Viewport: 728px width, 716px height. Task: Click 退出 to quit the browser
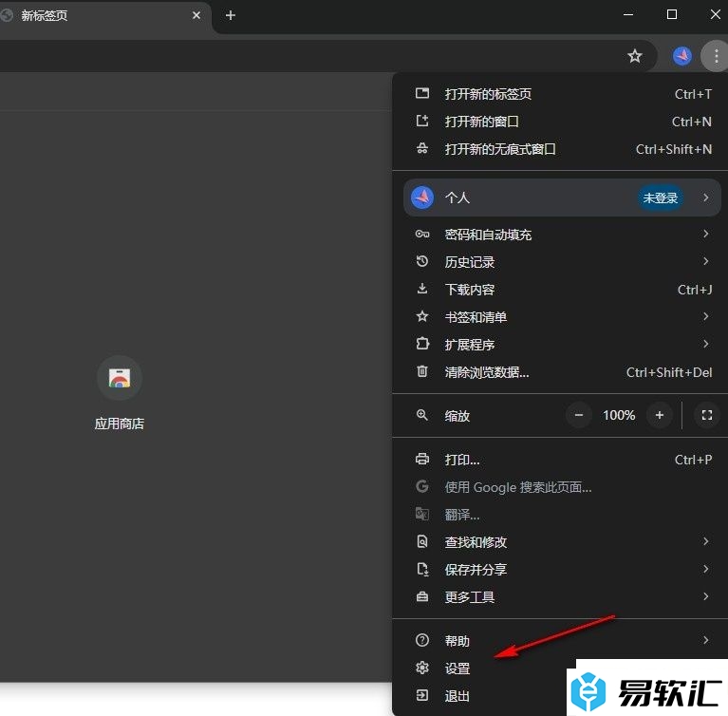(457, 696)
